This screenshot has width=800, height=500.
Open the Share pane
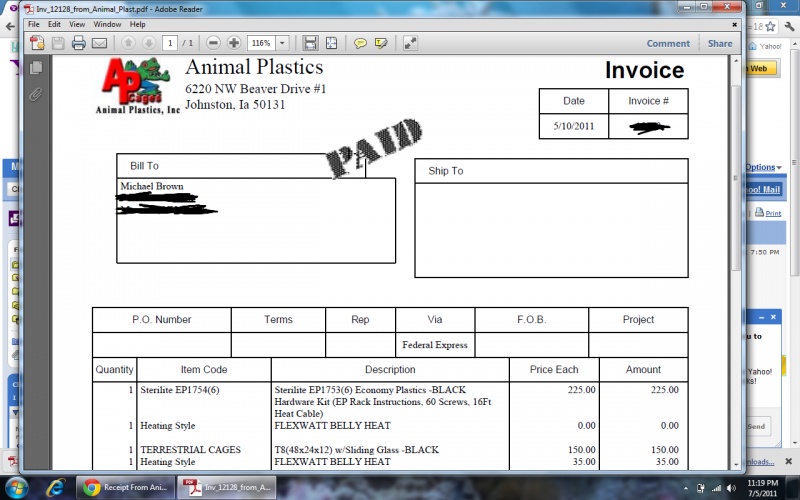(720, 43)
